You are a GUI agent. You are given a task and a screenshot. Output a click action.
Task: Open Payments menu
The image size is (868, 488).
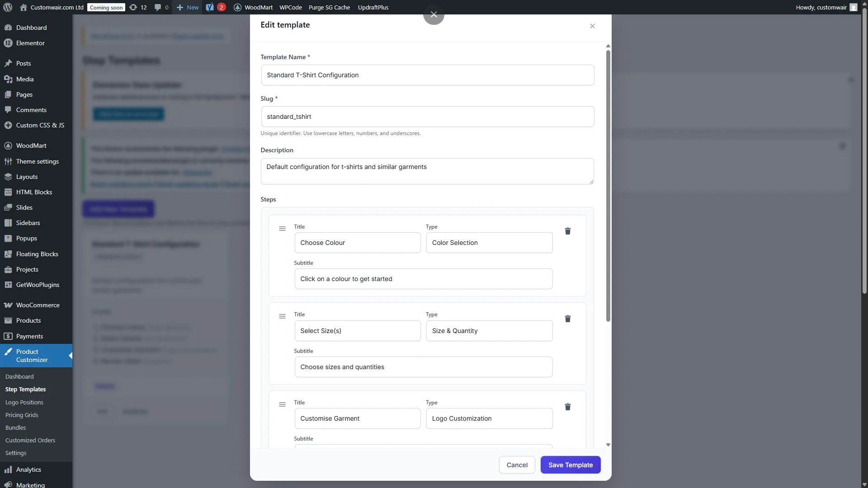pos(36,336)
